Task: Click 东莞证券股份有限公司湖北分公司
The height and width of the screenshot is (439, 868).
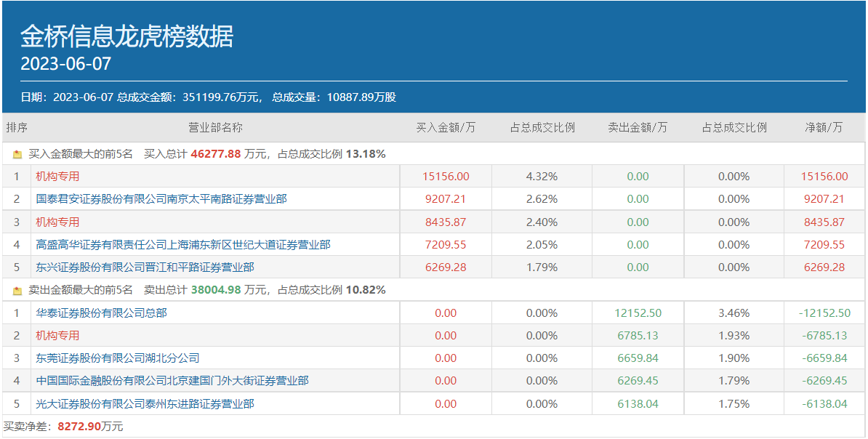Action: pyautogui.click(x=117, y=358)
